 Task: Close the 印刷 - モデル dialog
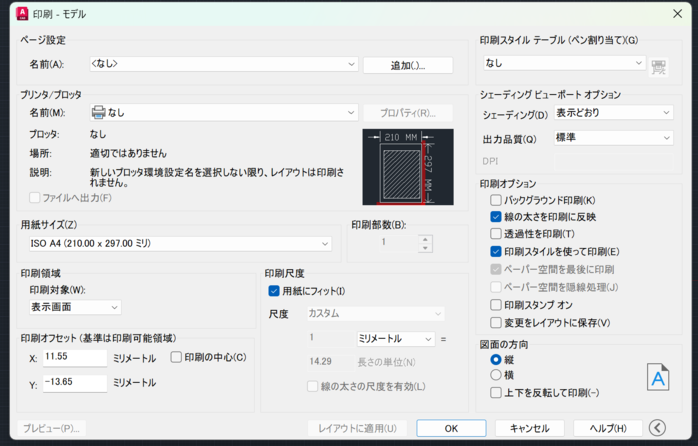[x=677, y=14]
